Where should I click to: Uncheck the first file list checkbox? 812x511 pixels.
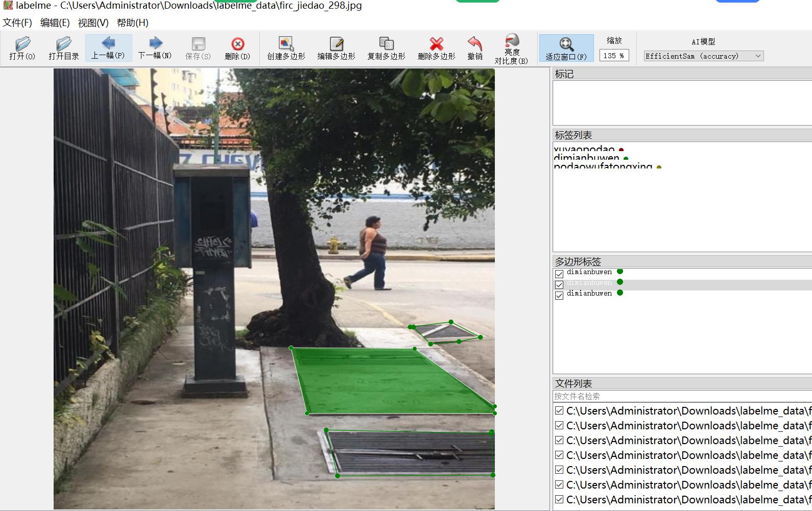click(559, 411)
